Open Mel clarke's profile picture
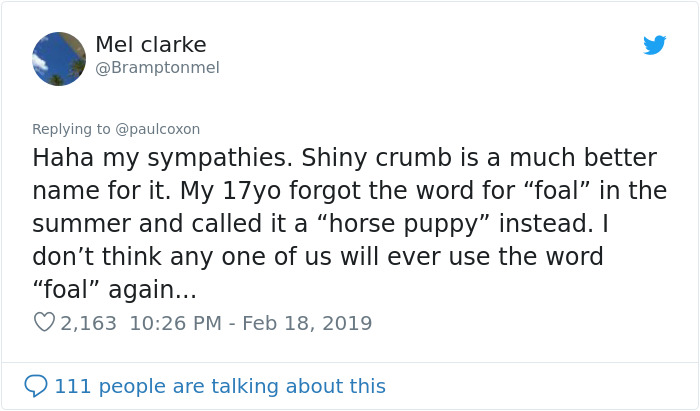This screenshot has width=700, height=411. coord(59,59)
